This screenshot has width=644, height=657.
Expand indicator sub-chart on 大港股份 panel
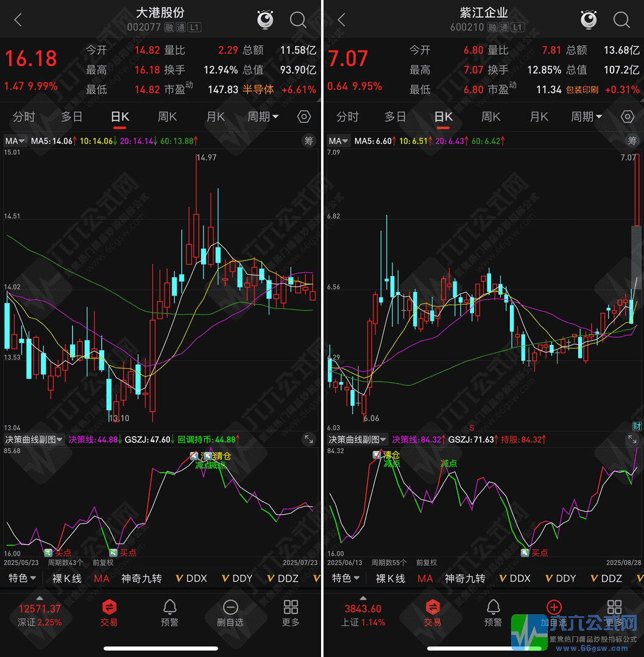(309, 439)
